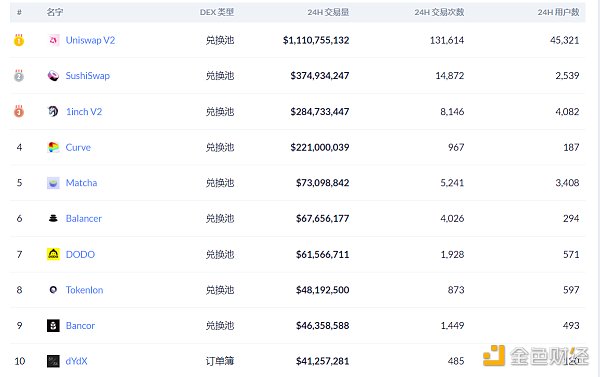The height and width of the screenshot is (377, 600).
Task: Sort by 24H 用户数 column header
Action: pyautogui.click(x=558, y=12)
